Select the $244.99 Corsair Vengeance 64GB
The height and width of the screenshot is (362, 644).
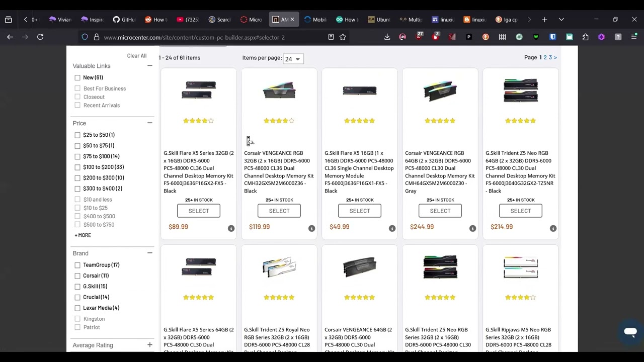pos(440,211)
